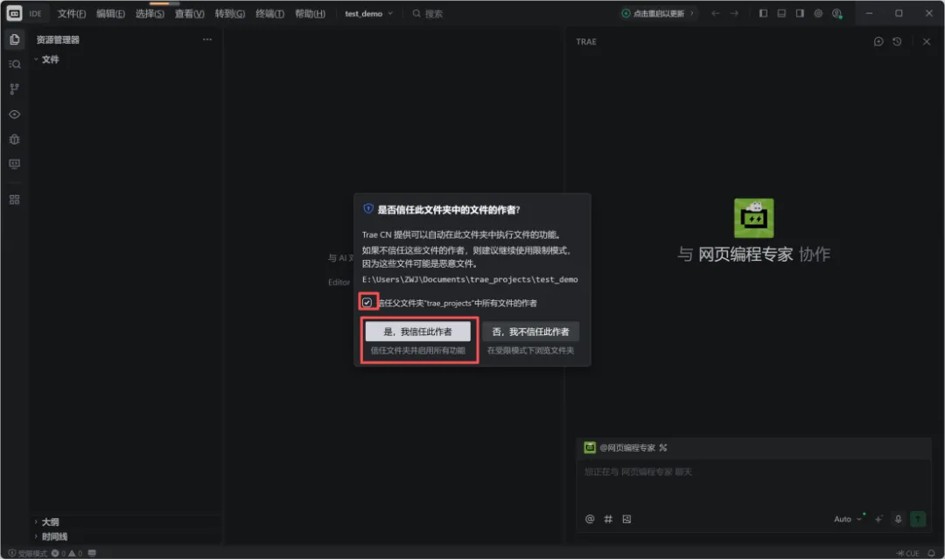This screenshot has height=560, width=945.
Task: Collapse the 文件 section in explorer
Action: click(47, 59)
